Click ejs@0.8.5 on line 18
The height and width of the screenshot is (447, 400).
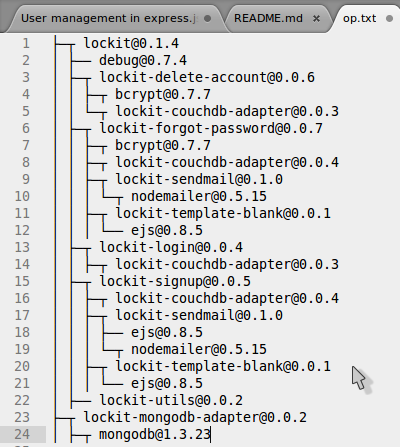[x=167, y=332]
